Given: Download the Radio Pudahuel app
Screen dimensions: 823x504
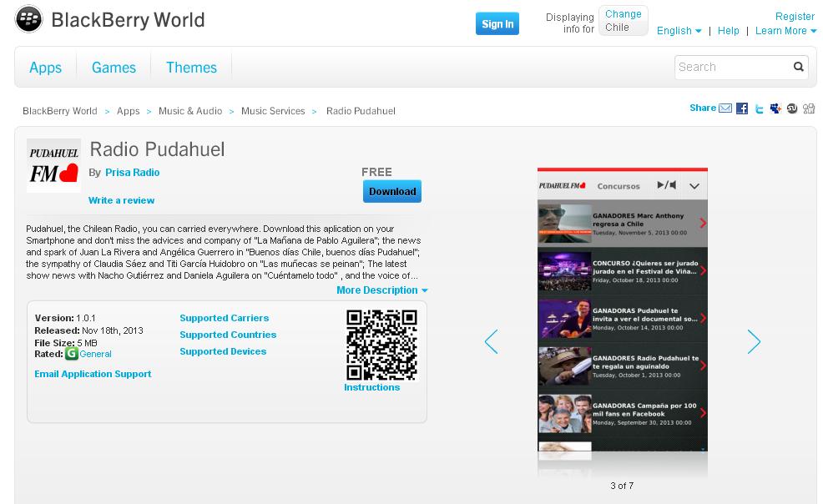Looking at the screenshot, I should [392, 191].
